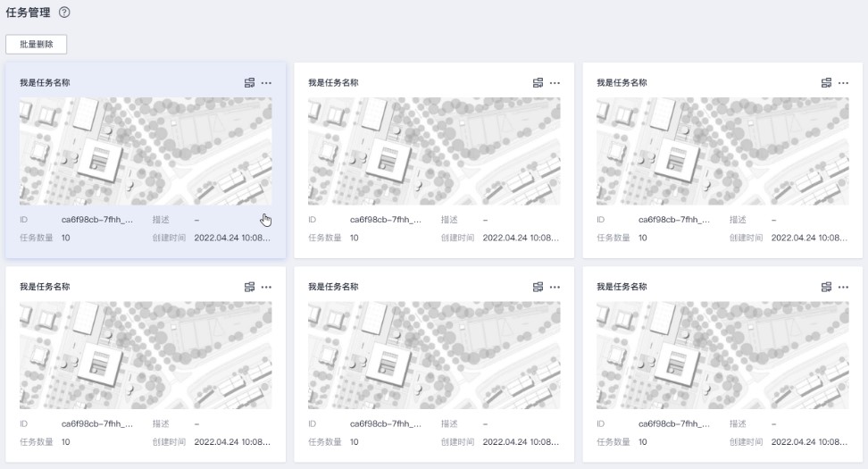Image resolution: width=868 pixels, height=469 pixels.
Task: Select the map thumbnail on the bottom-middle card
Action: (434, 355)
